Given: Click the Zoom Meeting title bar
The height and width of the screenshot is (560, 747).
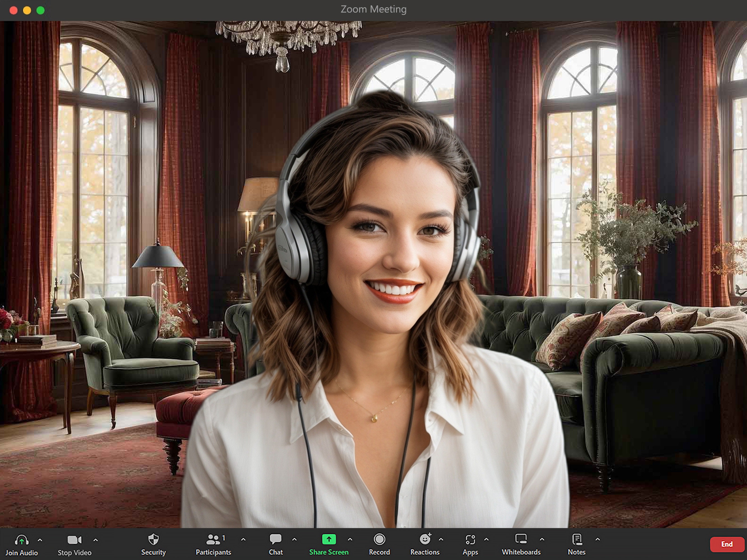Looking at the screenshot, I should [374, 9].
